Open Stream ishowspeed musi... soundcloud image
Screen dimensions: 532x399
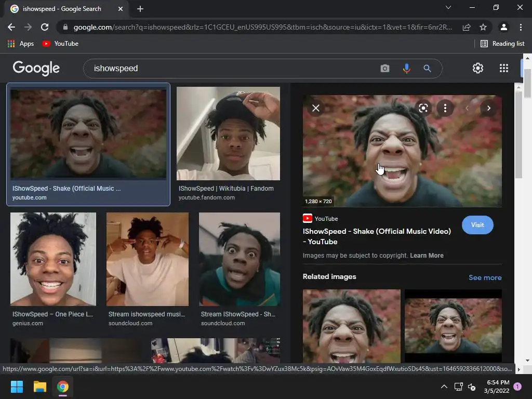[x=148, y=259]
